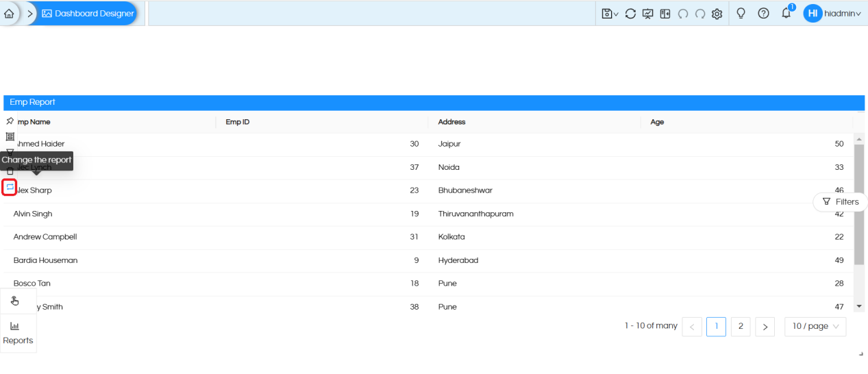Open the help question mark icon

click(764, 13)
